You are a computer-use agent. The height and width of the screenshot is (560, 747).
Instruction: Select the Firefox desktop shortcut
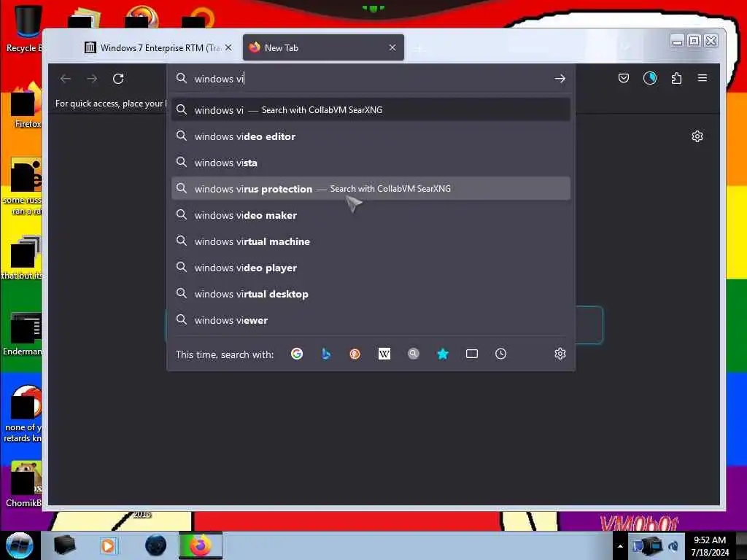[25, 106]
